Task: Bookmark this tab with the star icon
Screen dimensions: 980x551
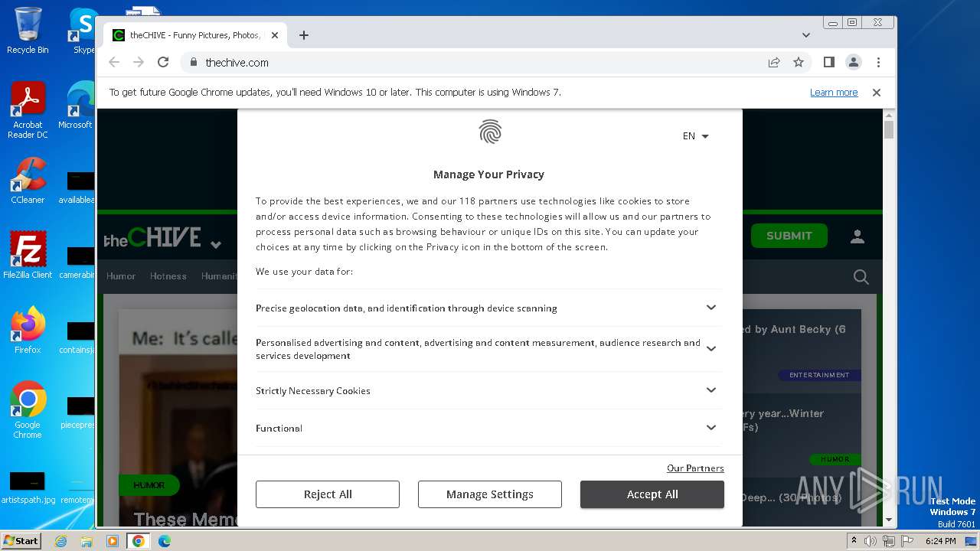Action: (x=799, y=62)
